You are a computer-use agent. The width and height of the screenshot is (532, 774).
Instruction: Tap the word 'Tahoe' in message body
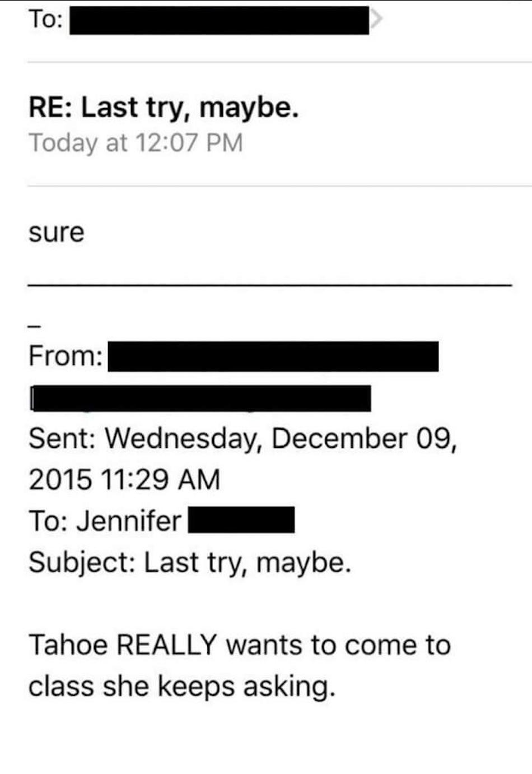68,645
